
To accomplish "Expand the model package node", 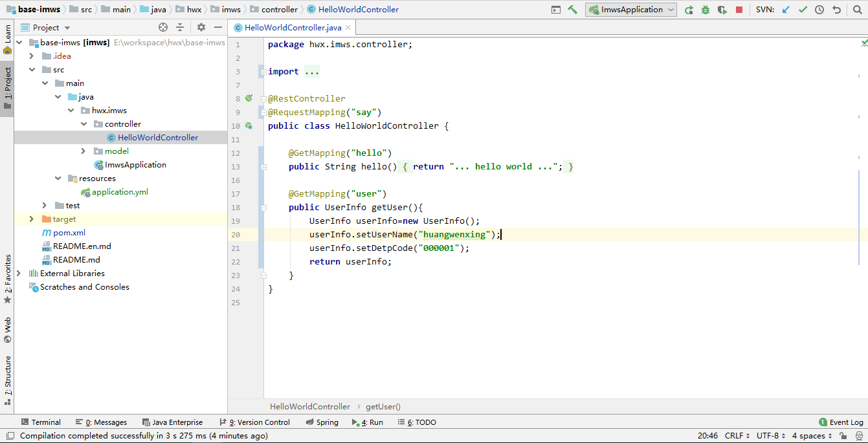I will point(83,151).
